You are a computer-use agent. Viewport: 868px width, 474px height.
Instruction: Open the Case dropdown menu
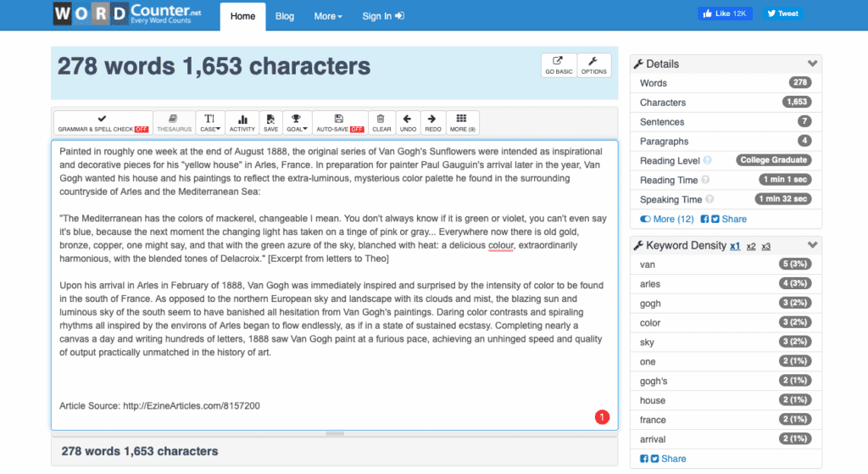[209, 123]
